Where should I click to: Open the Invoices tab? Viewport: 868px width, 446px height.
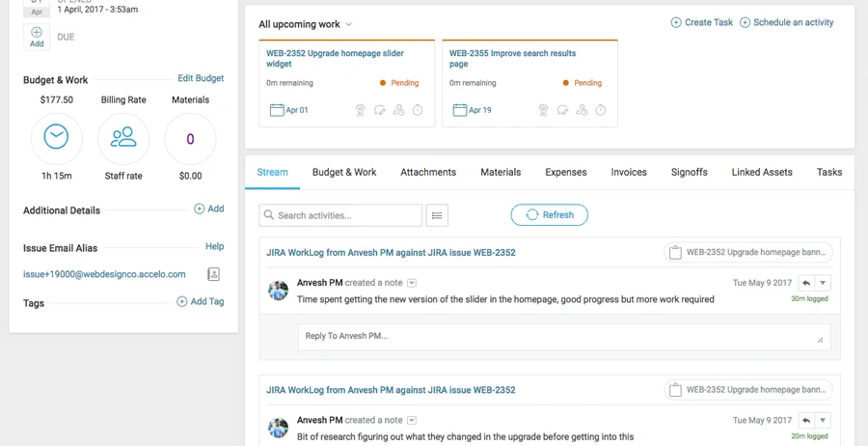pos(629,172)
